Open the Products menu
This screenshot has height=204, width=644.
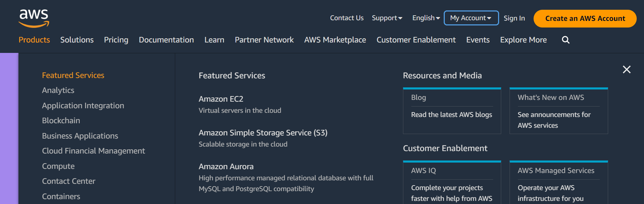(34, 40)
